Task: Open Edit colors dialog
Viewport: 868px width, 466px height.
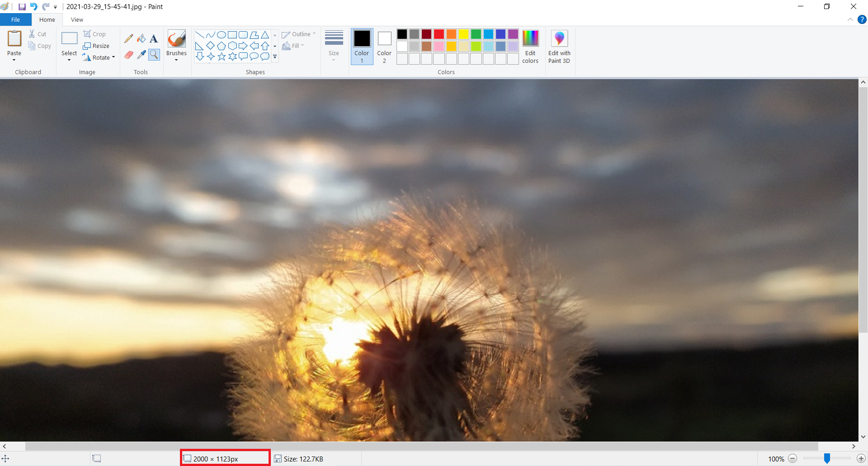Action: tap(530, 47)
